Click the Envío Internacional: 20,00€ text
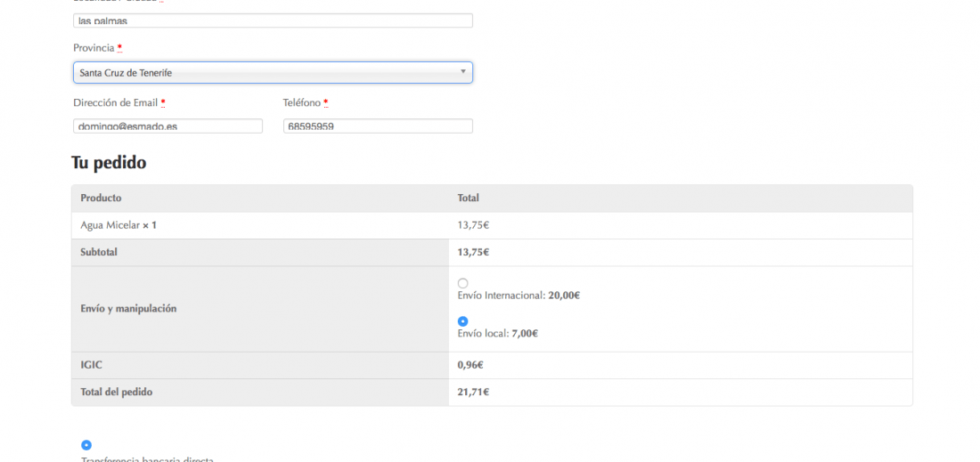The height and width of the screenshot is (462, 980). point(519,296)
